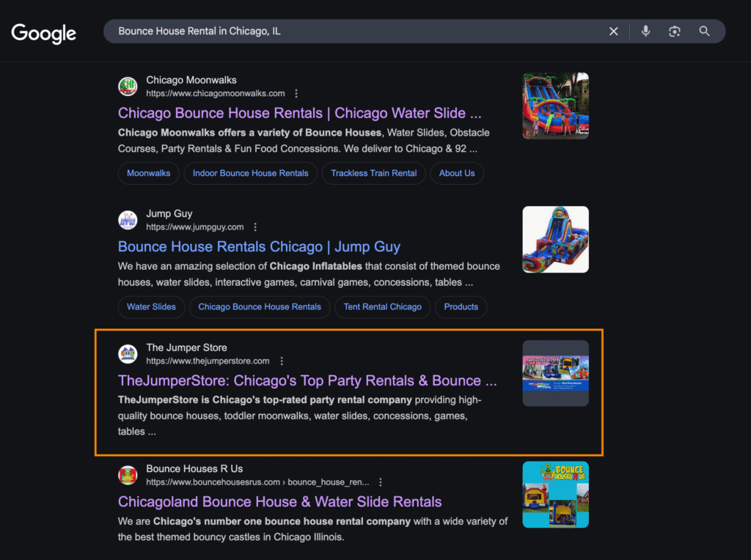Select Indoor Bounce House Rentals sitelink

pyautogui.click(x=251, y=173)
